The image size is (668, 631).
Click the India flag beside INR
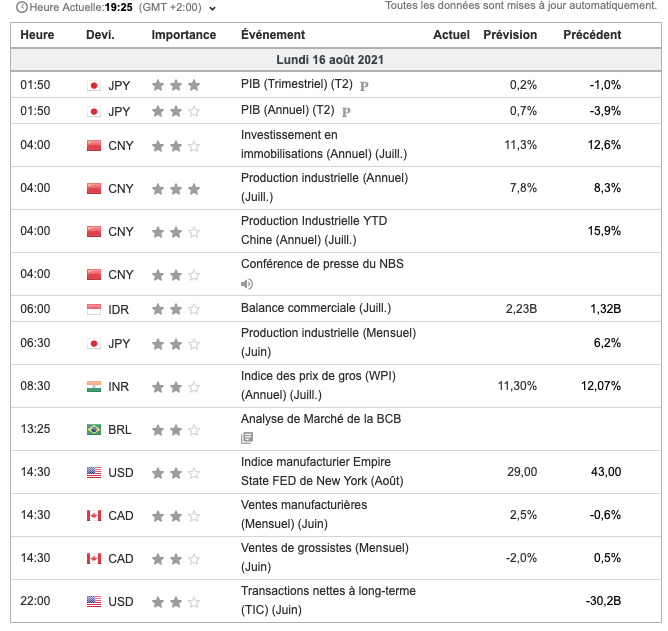94,386
